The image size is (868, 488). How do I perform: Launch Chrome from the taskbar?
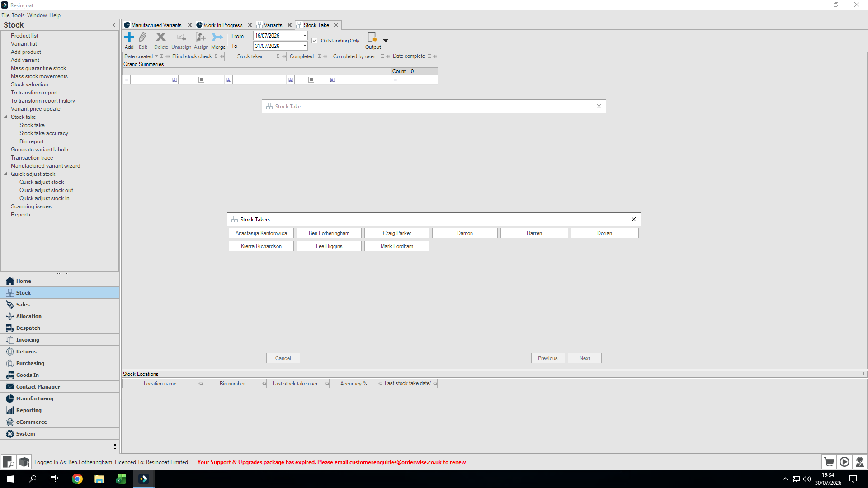(x=77, y=479)
